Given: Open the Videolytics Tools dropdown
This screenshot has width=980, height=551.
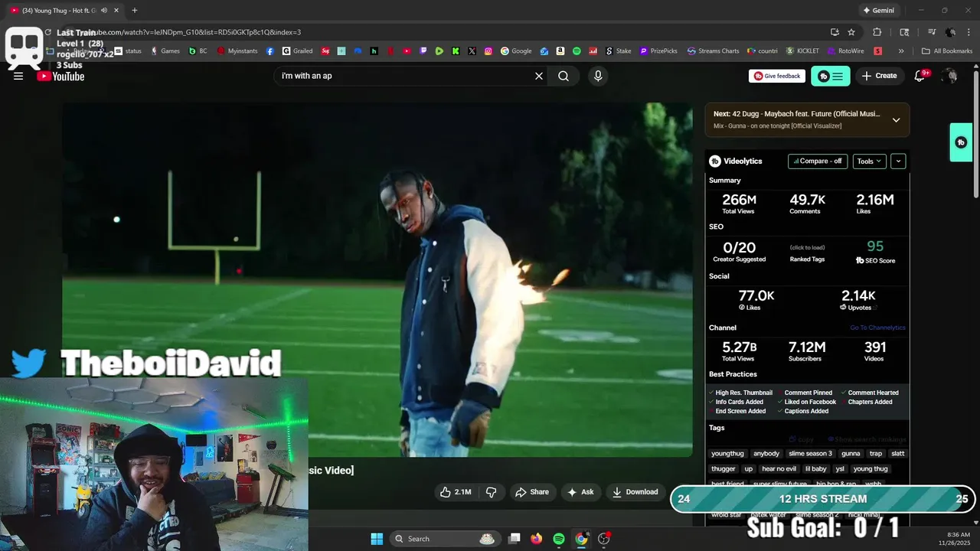Looking at the screenshot, I should (870, 161).
